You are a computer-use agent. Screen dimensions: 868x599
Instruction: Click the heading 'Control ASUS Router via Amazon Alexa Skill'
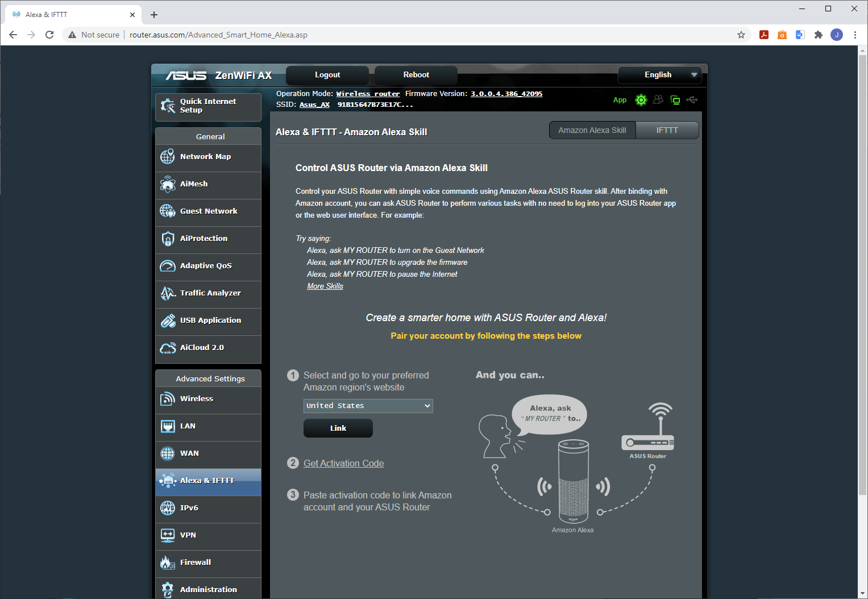392,168
